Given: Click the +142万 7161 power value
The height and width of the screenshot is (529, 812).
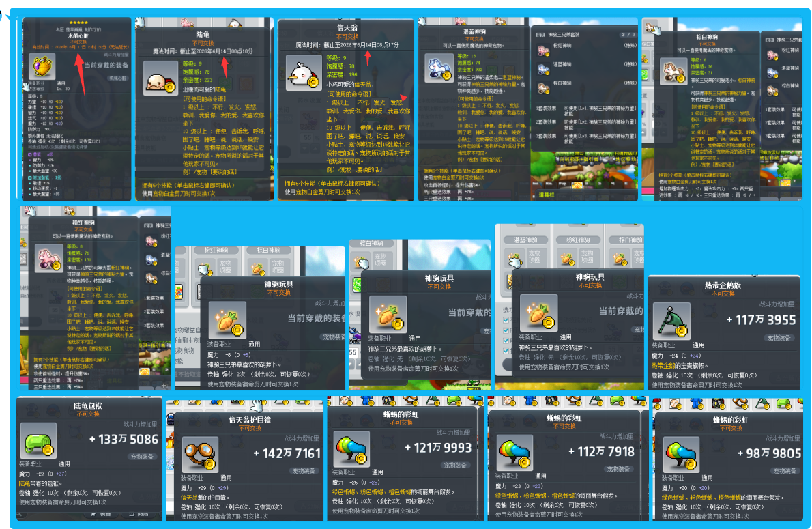Looking at the screenshot, I should pyautogui.click(x=287, y=453).
